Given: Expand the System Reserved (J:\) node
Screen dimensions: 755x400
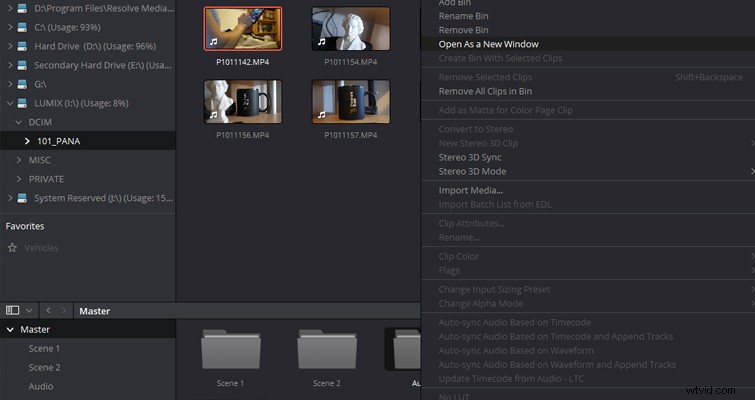Looking at the screenshot, I should (x=10, y=198).
